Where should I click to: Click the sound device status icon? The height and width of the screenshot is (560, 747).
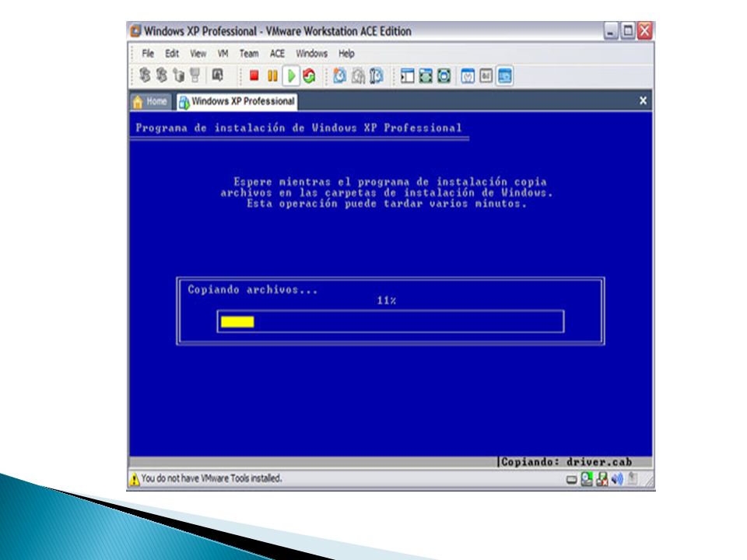point(617,478)
